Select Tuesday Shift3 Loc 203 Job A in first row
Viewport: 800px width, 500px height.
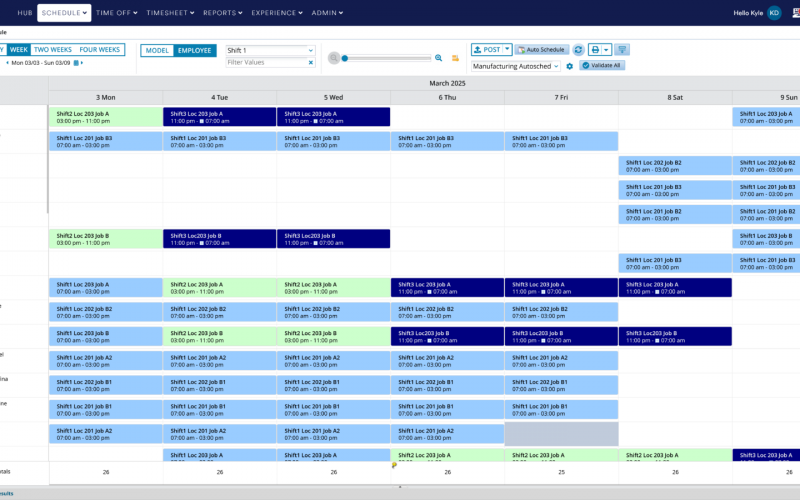pyautogui.click(x=219, y=117)
